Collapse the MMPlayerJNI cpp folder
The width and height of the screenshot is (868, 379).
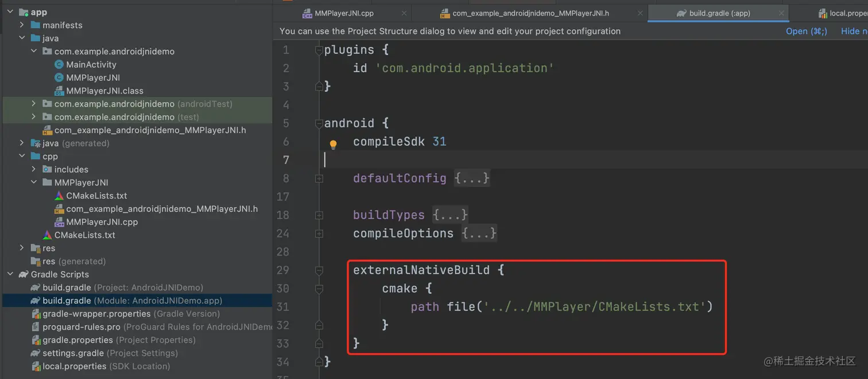tap(34, 182)
